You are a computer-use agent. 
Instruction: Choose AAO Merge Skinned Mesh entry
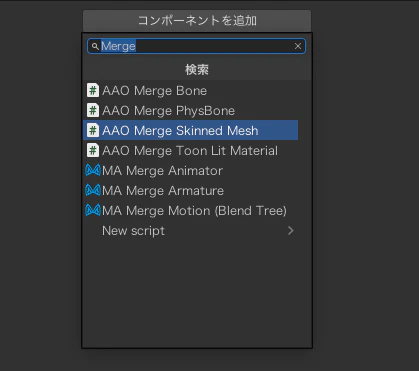click(190, 130)
